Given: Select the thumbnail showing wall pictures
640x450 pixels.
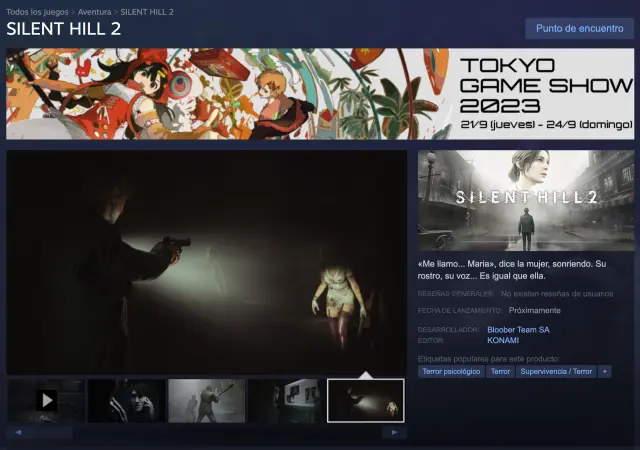Looking at the screenshot, I should click(286, 401).
